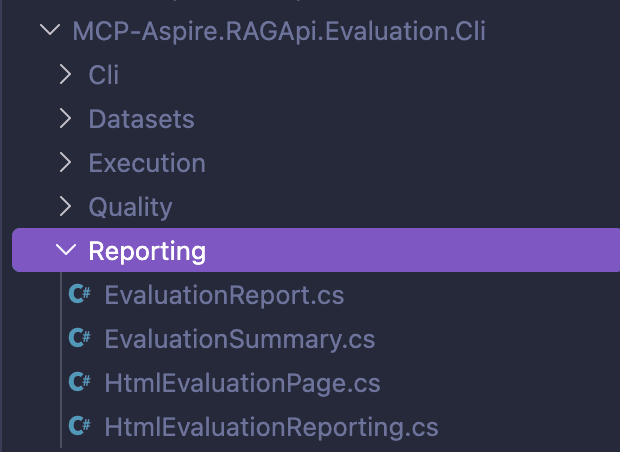
Task: Click the C# icon beside HtmlEvaluationReporting.cs
Action: coord(79,426)
